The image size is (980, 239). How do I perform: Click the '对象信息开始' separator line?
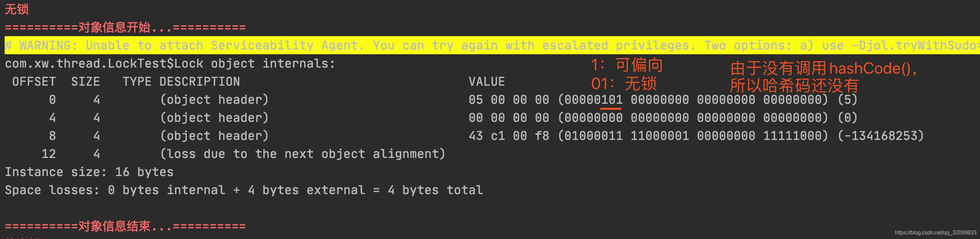[x=125, y=27]
